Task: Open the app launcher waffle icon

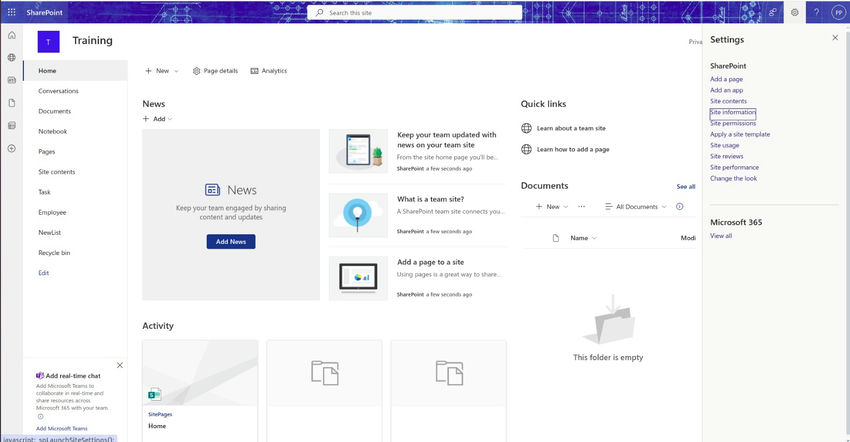Action: 11,12
